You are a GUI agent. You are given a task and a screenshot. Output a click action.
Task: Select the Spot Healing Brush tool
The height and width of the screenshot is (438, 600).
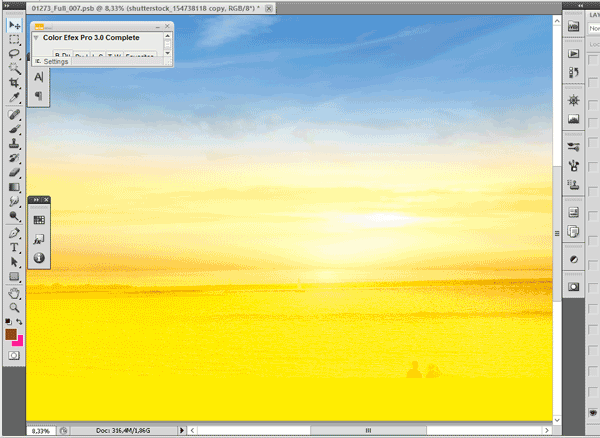pyautogui.click(x=14, y=114)
